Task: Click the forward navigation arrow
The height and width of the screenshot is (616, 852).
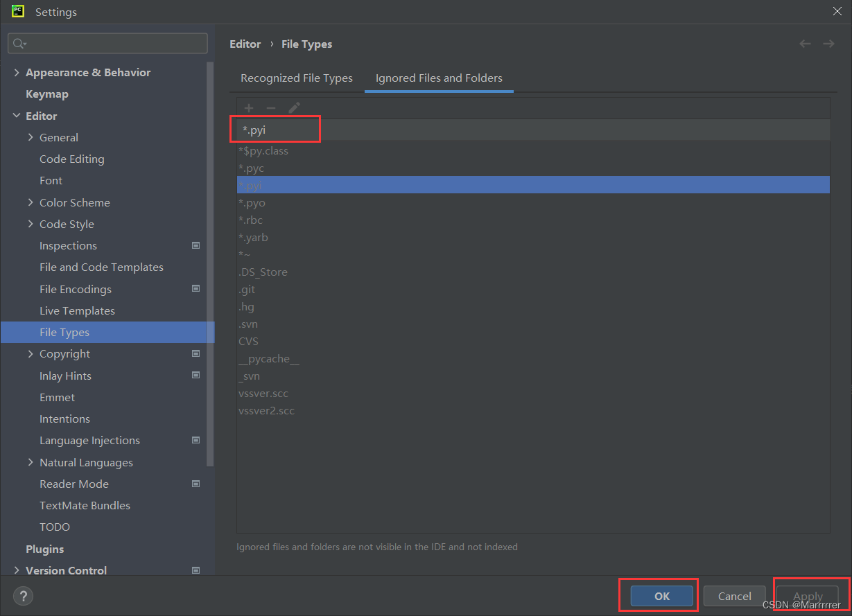Action: [828, 43]
